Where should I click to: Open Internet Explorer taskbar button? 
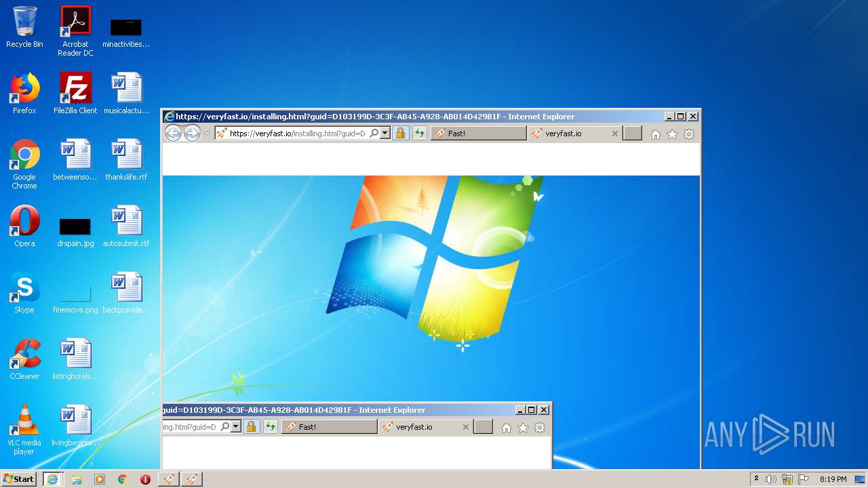(52, 479)
